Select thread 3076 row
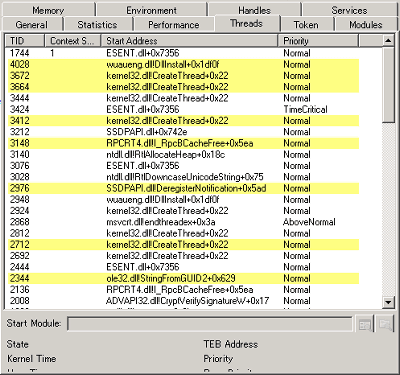The width and height of the screenshot is (400, 375). (x=183, y=166)
